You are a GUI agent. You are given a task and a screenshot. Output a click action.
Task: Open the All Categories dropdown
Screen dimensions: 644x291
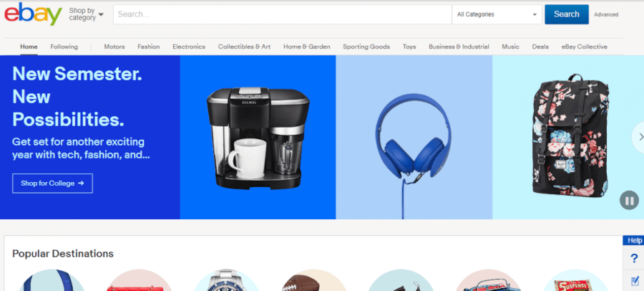coord(497,14)
